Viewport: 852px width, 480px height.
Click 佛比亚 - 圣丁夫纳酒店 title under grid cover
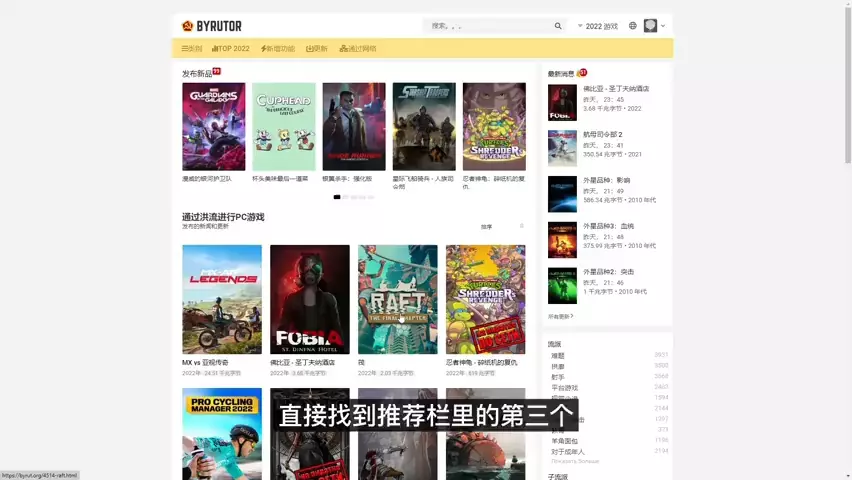303,363
